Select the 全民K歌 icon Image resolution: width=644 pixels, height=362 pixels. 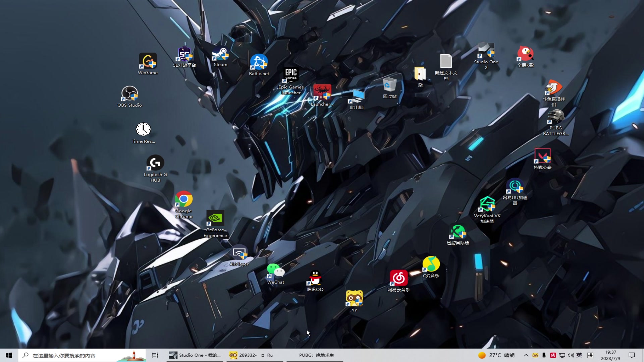point(525,57)
